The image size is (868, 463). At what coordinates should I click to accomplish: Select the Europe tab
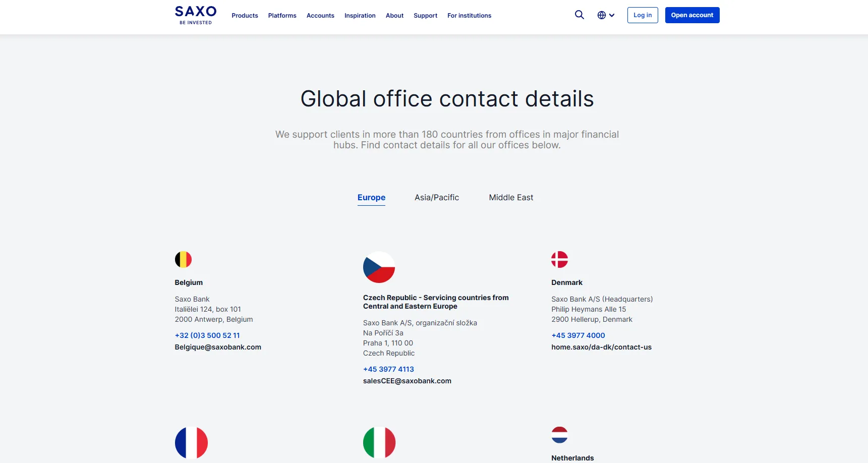pos(371,198)
